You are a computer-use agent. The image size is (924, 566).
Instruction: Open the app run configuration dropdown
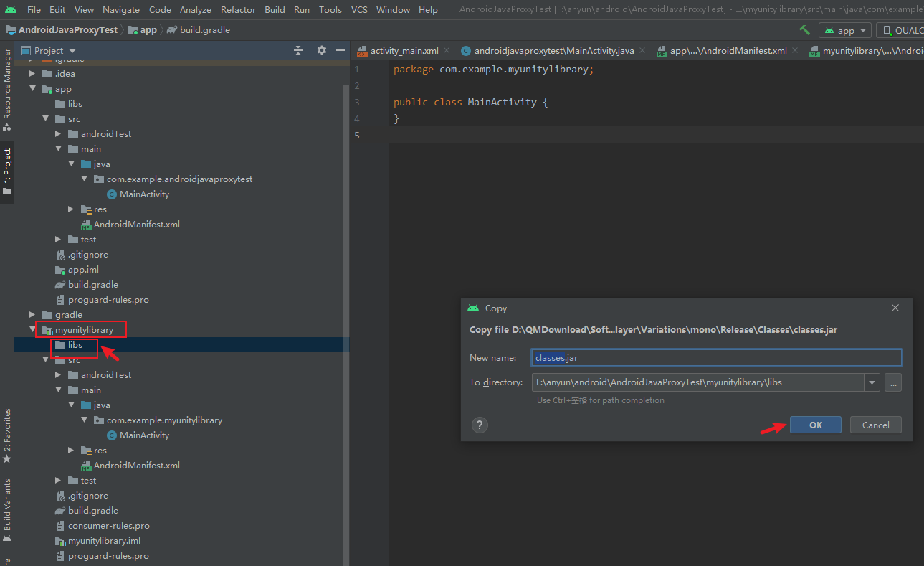pos(845,30)
